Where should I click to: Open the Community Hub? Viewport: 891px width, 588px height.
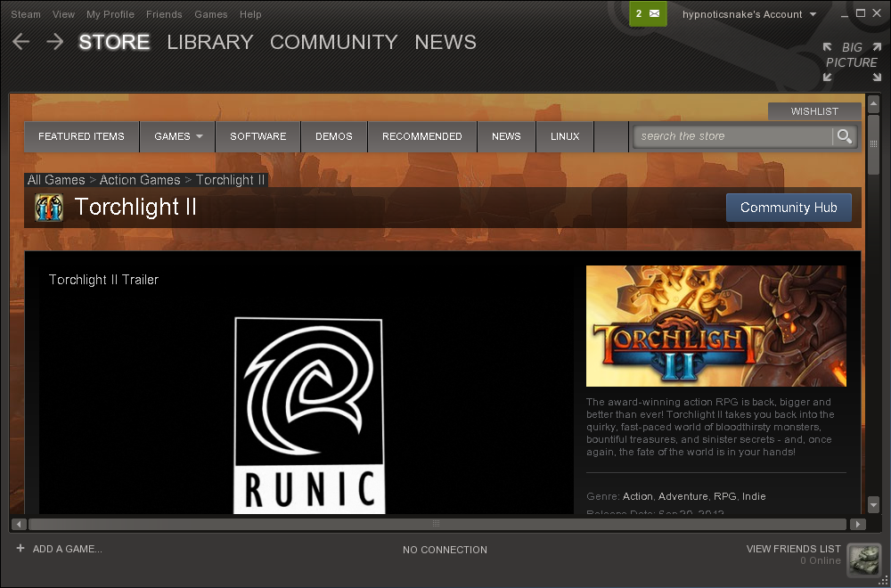(x=789, y=208)
